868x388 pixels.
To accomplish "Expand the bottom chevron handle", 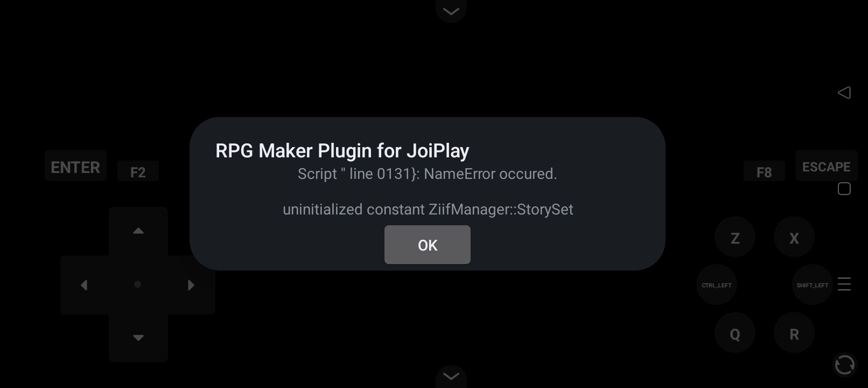I will click(451, 376).
